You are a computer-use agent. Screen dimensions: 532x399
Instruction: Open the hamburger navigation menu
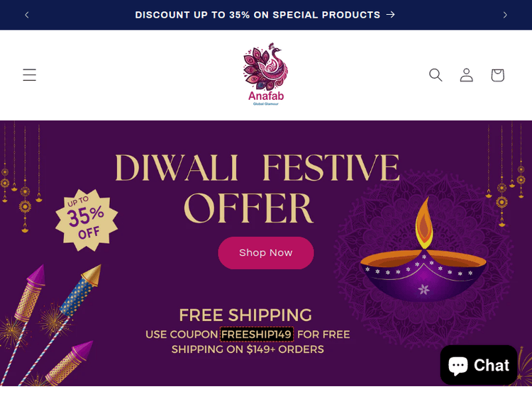pos(30,75)
